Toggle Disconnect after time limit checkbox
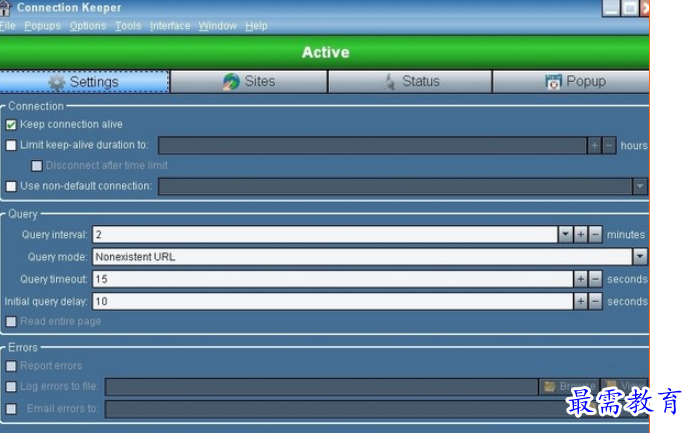The width and height of the screenshot is (690, 433). click(x=37, y=166)
